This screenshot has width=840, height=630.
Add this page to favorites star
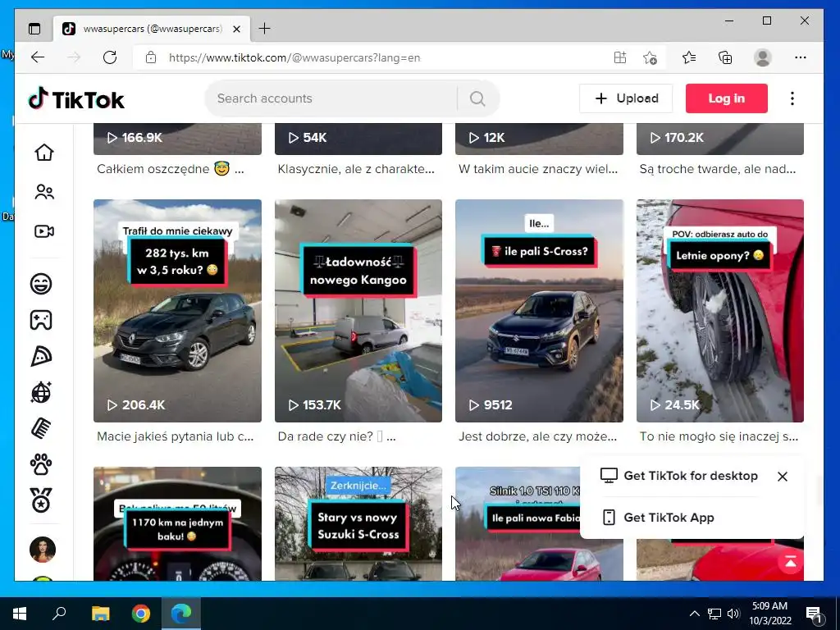650,57
